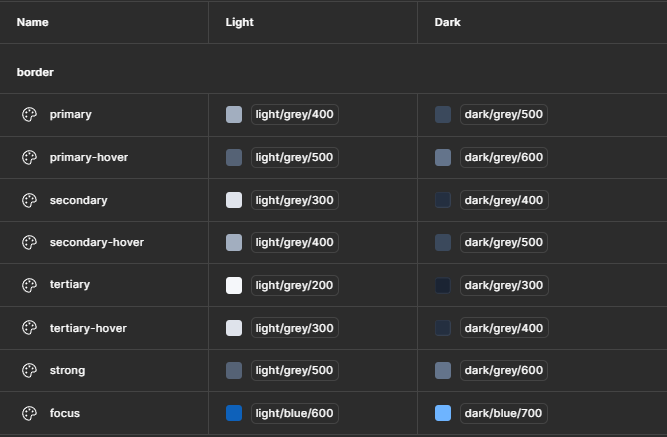Select the secondary Dark color swatch
This screenshot has width=667, height=437.
point(443,200)
